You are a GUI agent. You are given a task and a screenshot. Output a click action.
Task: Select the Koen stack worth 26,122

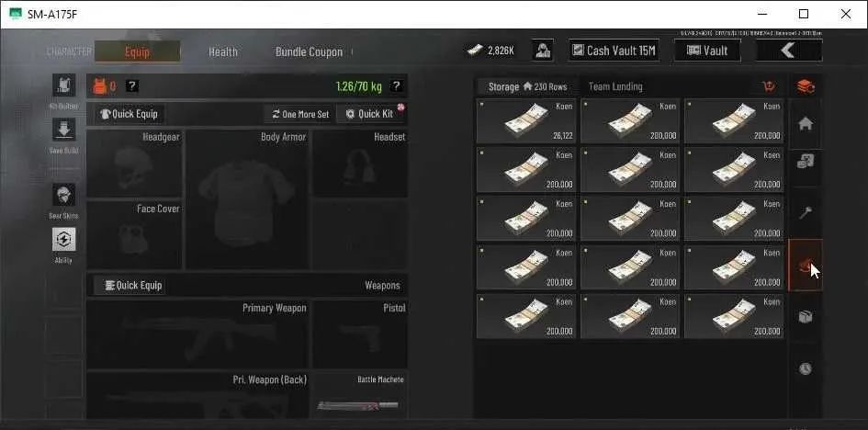point(526,120)
